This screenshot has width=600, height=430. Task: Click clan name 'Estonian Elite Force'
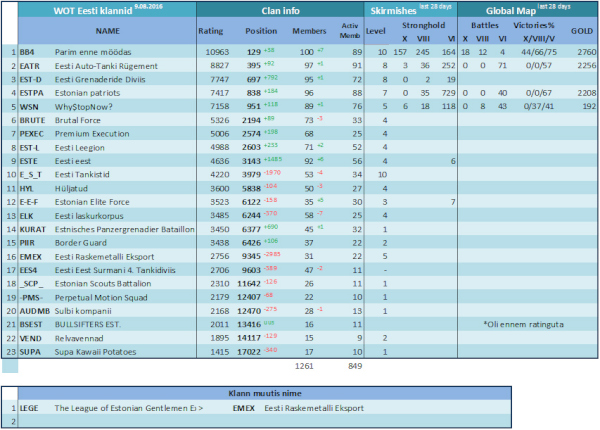point(92,202)
